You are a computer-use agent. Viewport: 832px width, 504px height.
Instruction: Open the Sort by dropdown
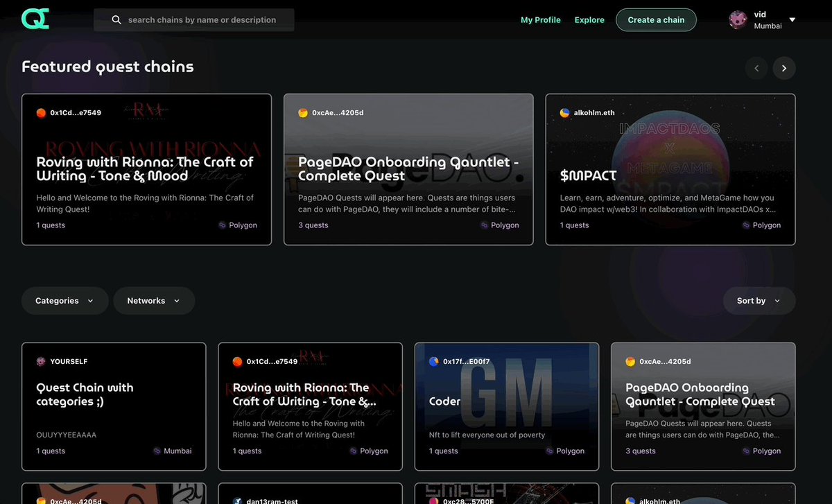(x=759, y=301)
